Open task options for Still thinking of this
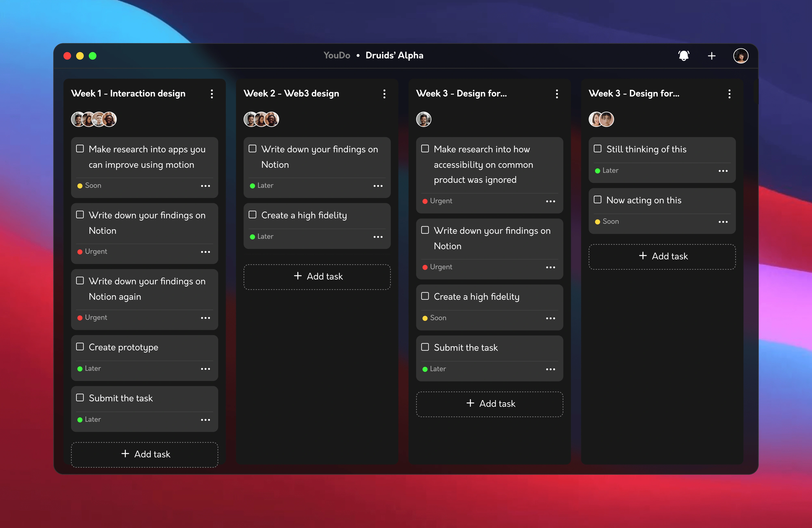The height and width of the screenshot is (528, 812). pyautogui.click(x=723, y=171)
